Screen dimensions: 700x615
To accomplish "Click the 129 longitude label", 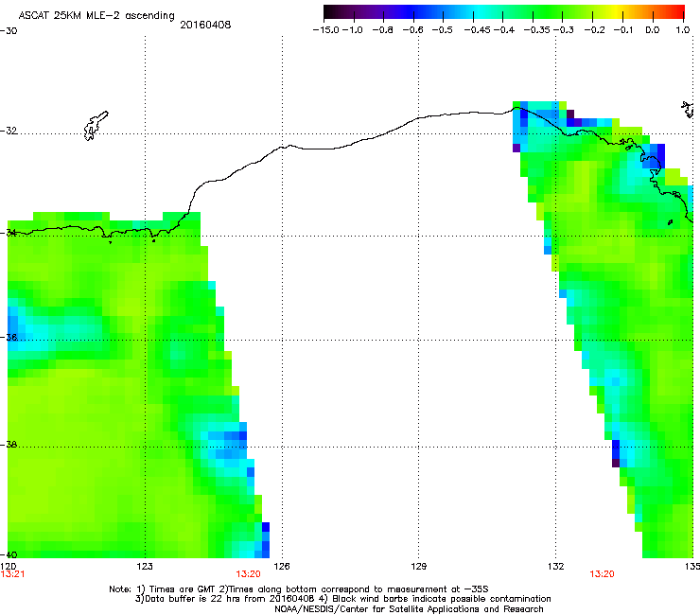I will 418,567.
